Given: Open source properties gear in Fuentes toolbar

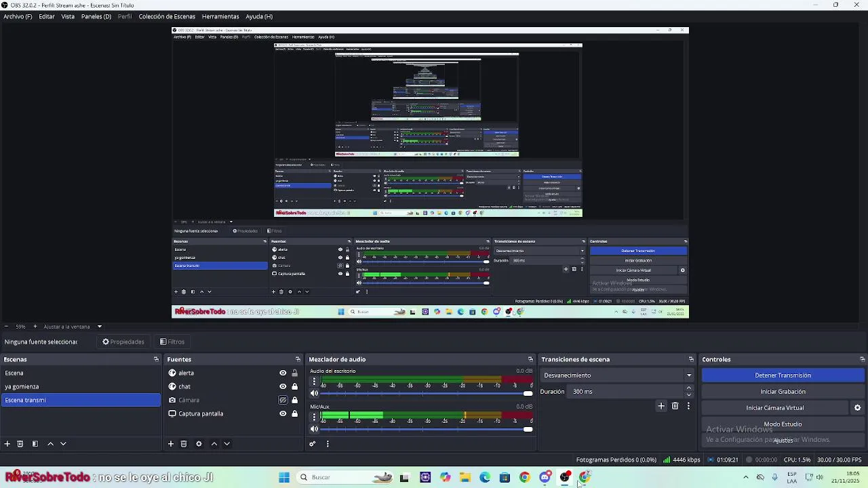Looking at the screenshot, I should pos(199,444).
